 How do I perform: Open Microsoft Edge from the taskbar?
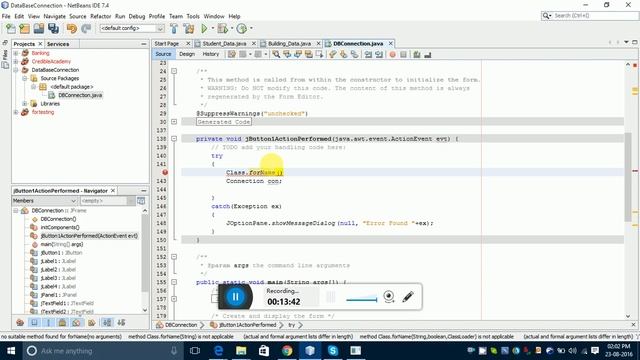click(x=218, y=351)
